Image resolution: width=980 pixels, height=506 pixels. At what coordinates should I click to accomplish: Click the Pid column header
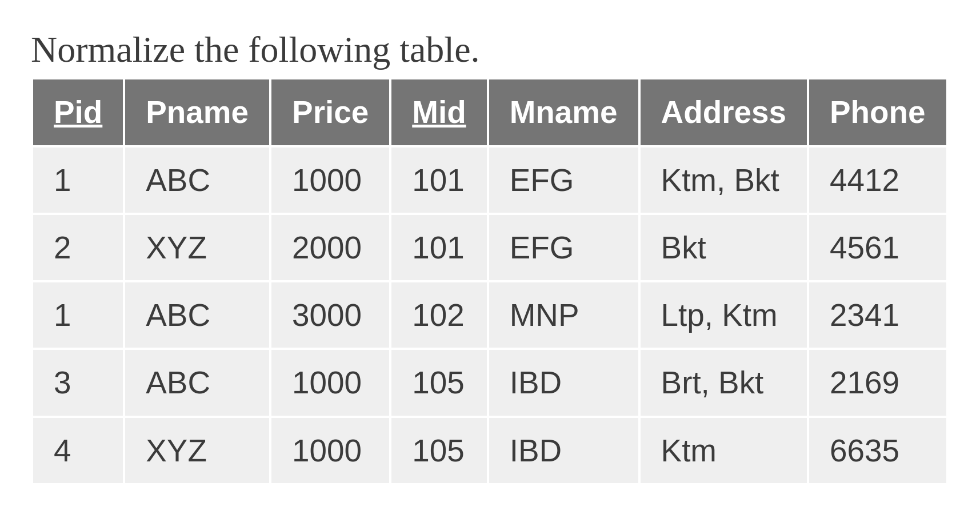78,112
